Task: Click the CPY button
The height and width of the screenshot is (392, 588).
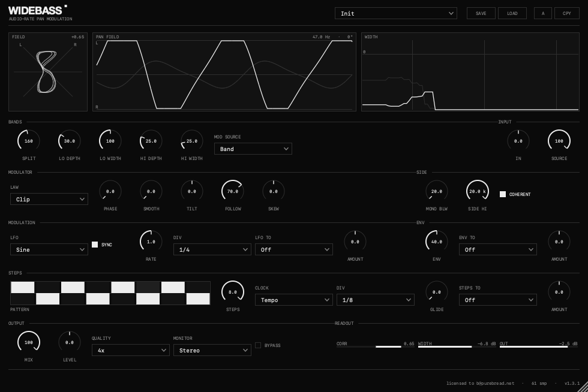Action: pos(567,13)
